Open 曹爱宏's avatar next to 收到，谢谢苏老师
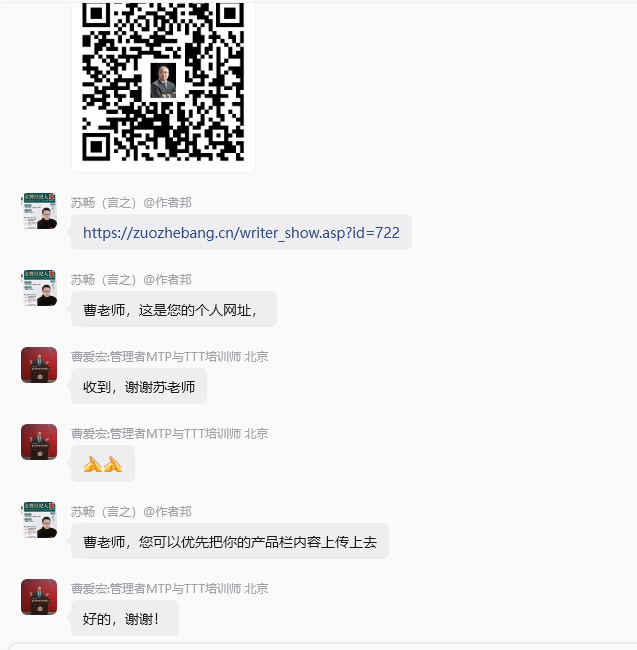The height and width of the screenshot is (650, 637). [x=39, y=365]
